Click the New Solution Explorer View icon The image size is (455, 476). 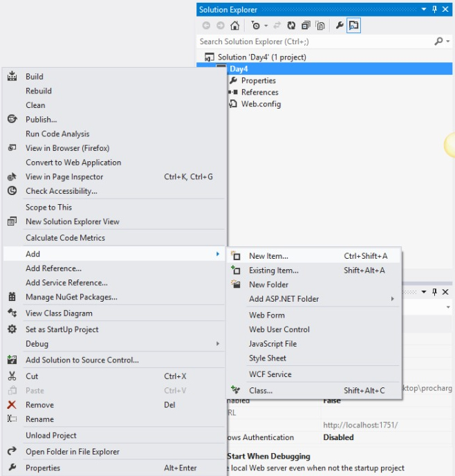pyautogui.click(x=12, y=221)
